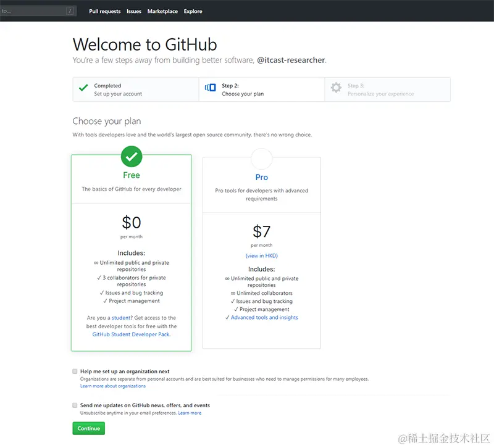Click the Free plan title
Screen dimensions: 494x448
pos(132,175)
